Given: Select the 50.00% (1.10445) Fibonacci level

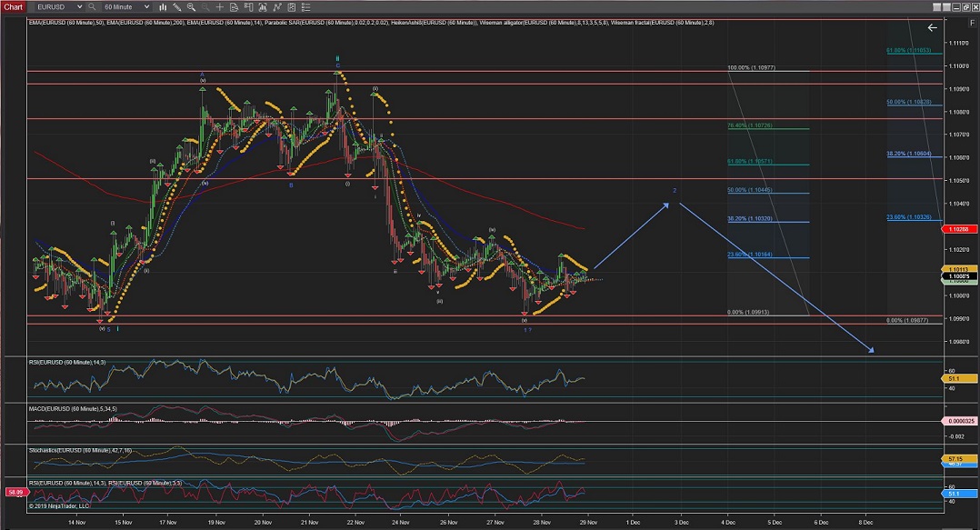Looking at the screenshot, I should tap(750, 190).
